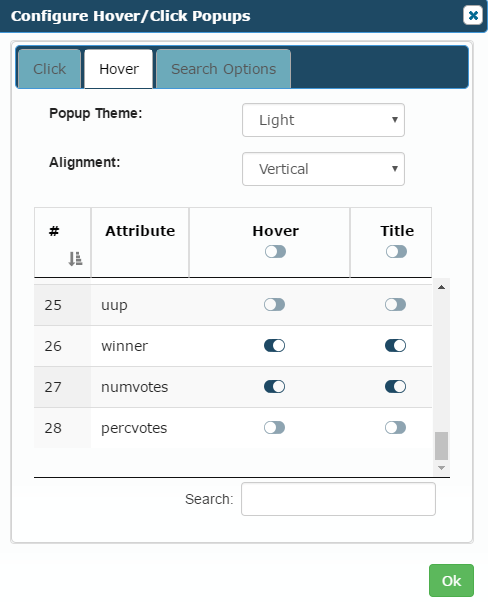Toggle all Title switches in header
Viewport: 488px width, 602px height.
click(x=396, y=252)
